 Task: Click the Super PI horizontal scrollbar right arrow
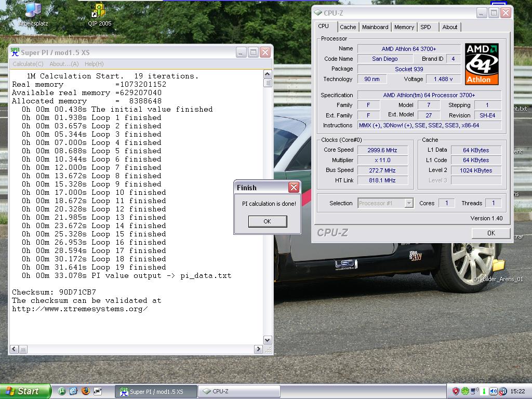(258, 349)
